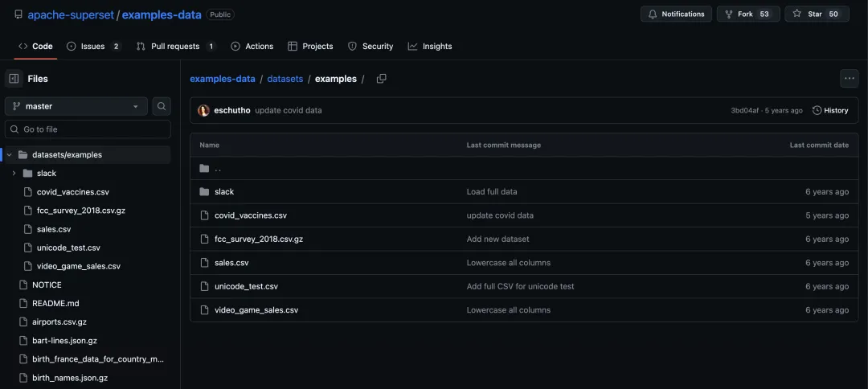Click the datasets breadcrumb link
The image size is (868, 389).
(x=285, y=79)
